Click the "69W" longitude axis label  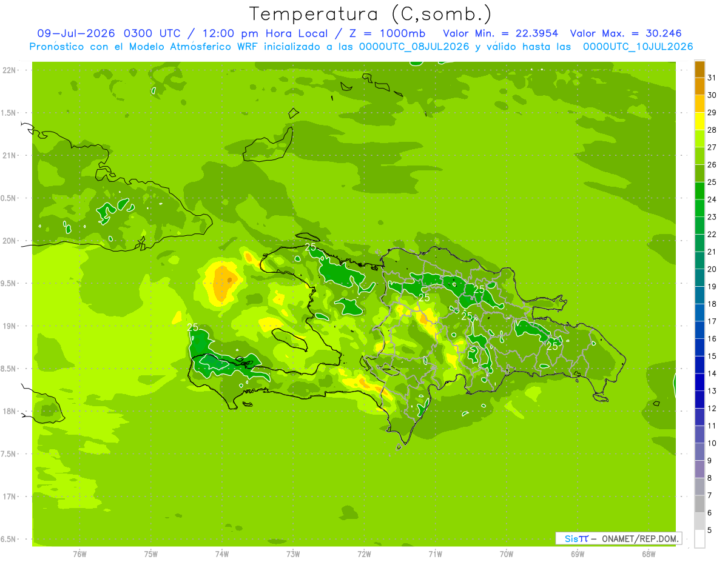click(578, 554)
